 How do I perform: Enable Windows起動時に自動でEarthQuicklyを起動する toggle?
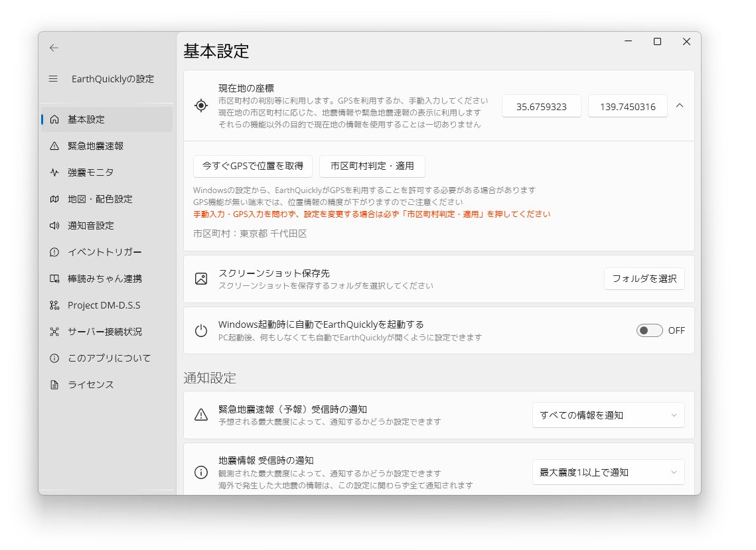649,330
